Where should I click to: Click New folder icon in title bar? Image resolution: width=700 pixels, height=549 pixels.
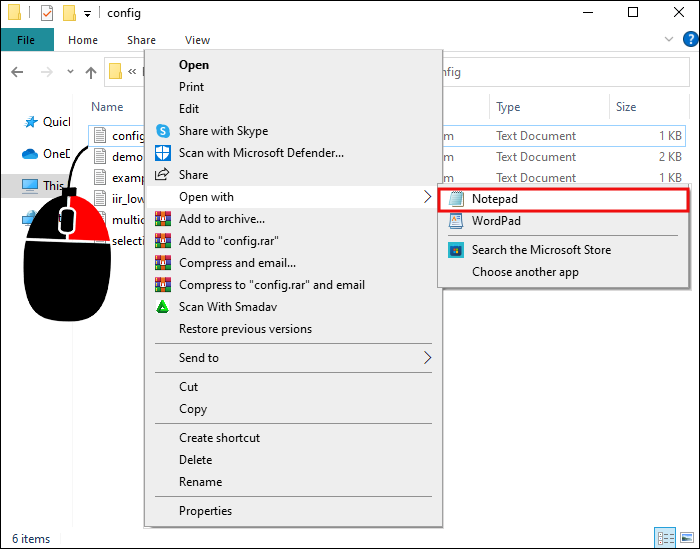tap(69, 13)
